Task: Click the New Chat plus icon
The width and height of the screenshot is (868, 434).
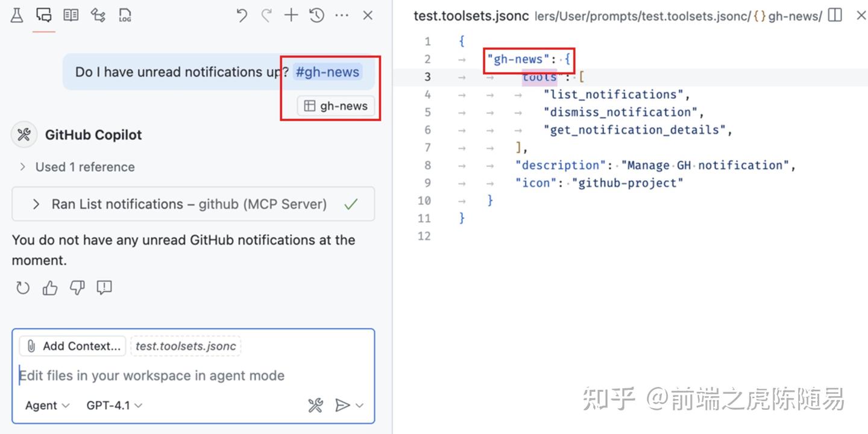Action: pyautogui.click(x=291, y=15)
